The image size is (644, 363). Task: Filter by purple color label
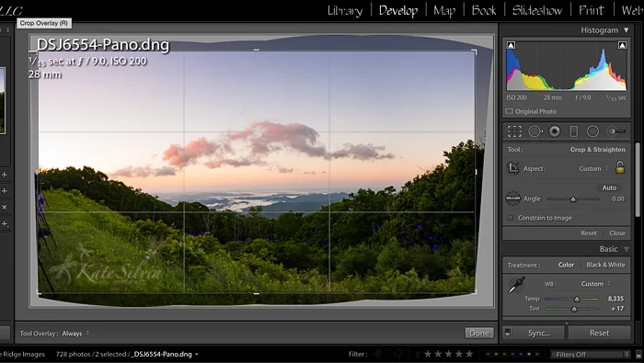click(x=521, y=354)
